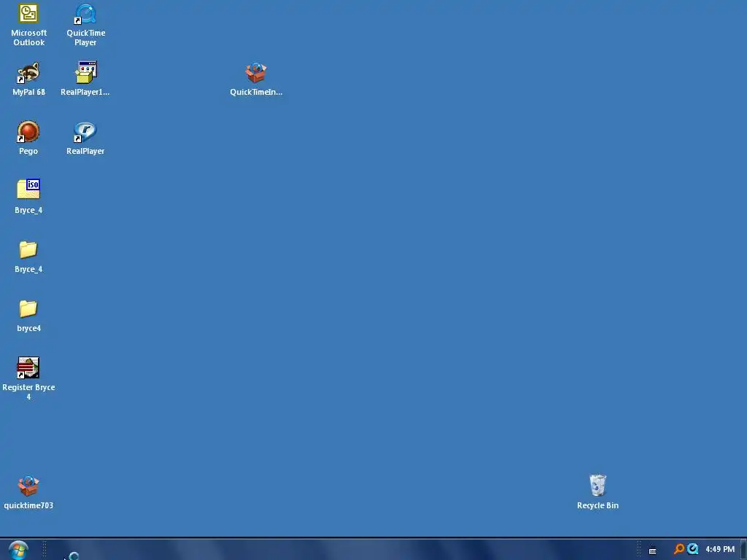Click the 4:49 PM taskbar clock
This screenshot has width=747, height=560.
(720, 549)
